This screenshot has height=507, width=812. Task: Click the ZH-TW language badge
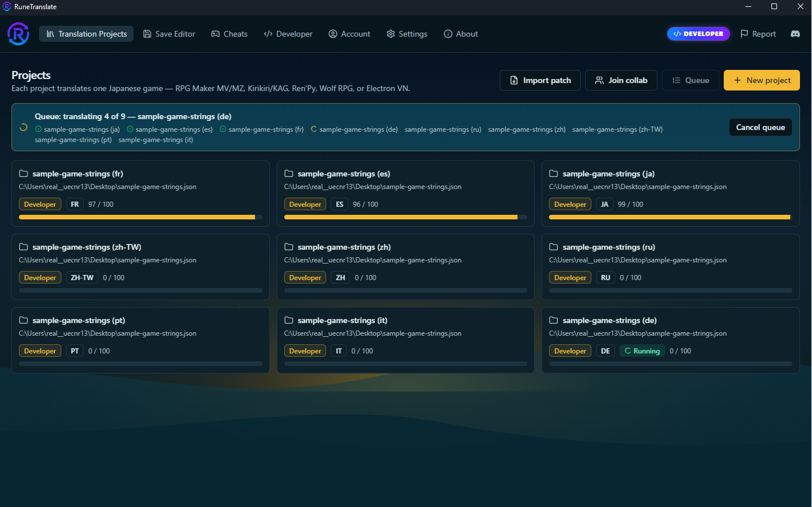coord(82,277)
